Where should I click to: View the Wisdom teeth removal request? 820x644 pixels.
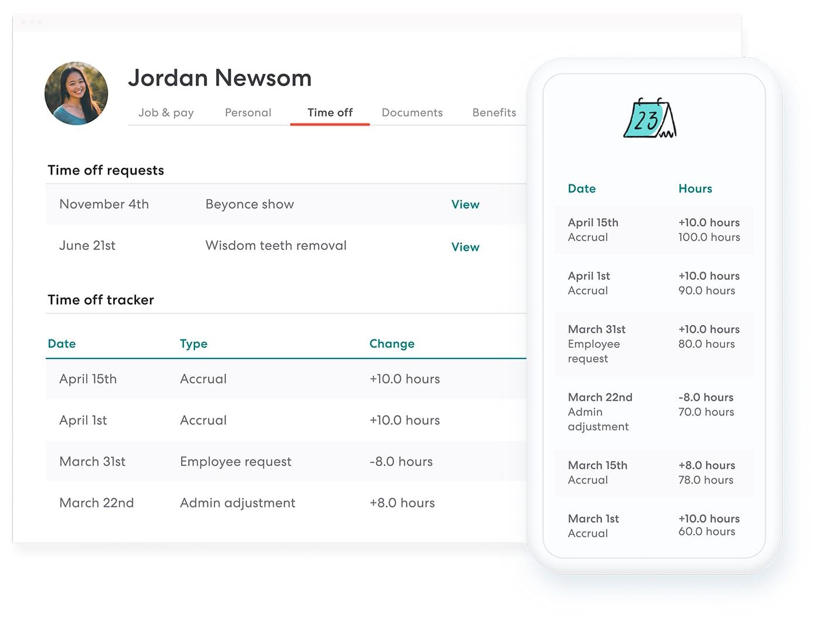[x=464, y=246]
